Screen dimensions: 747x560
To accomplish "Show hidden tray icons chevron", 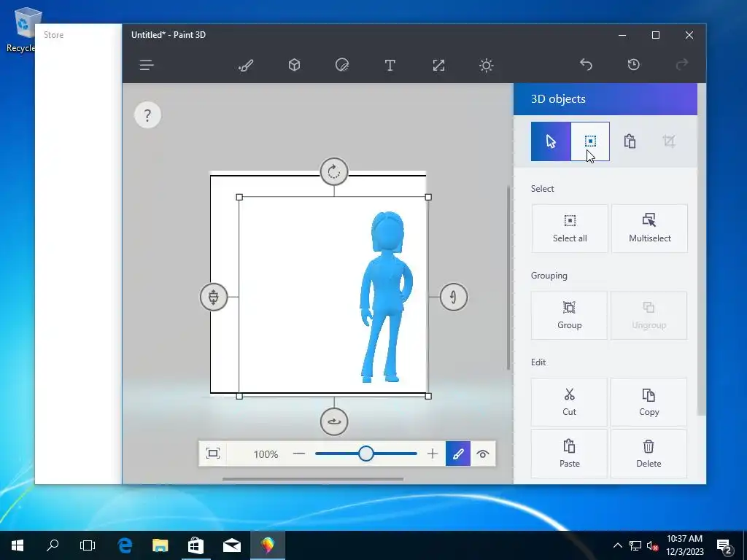I will coord(617,545).
